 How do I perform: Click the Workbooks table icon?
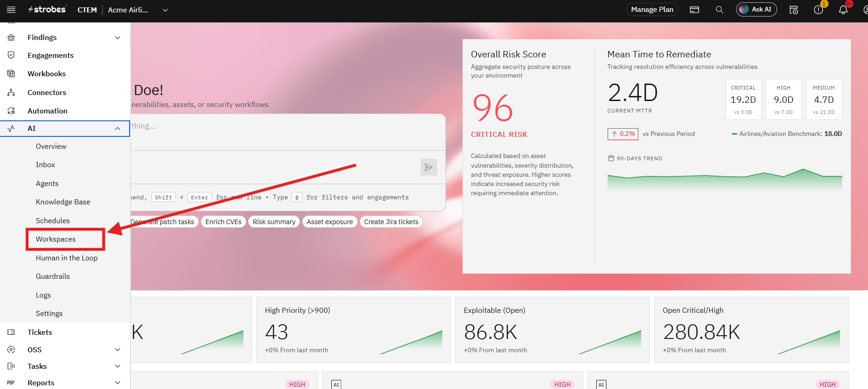click(11, 73)
